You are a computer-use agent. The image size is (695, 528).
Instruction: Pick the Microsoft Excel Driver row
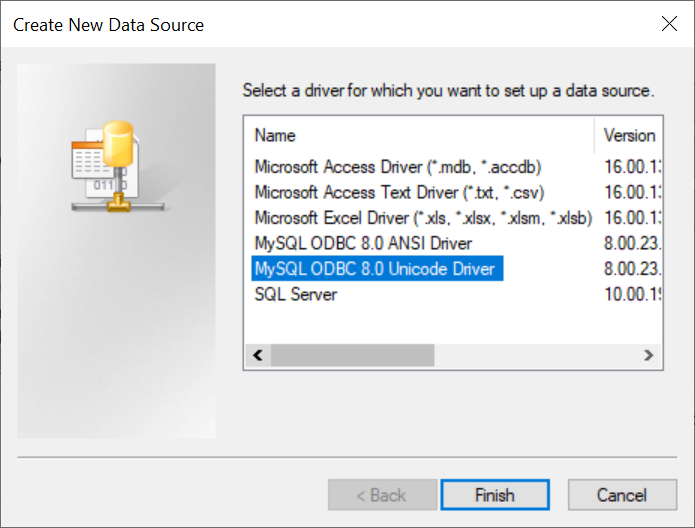(x=423, y=217)
